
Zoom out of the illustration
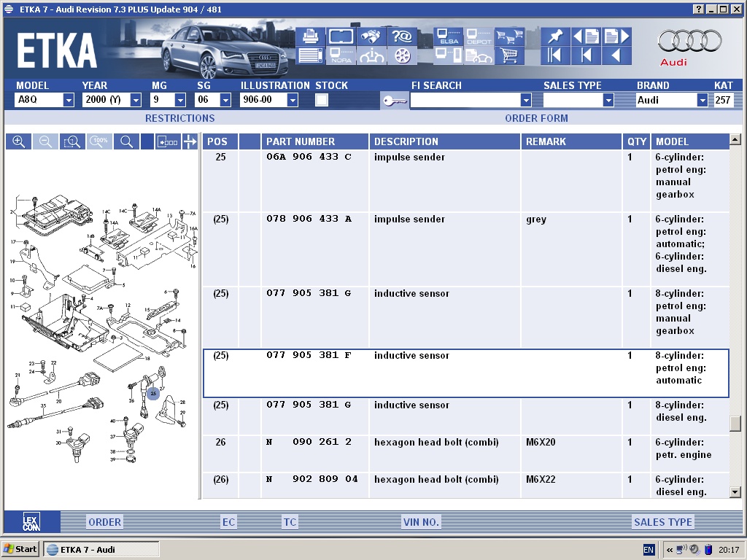point(45,141)
